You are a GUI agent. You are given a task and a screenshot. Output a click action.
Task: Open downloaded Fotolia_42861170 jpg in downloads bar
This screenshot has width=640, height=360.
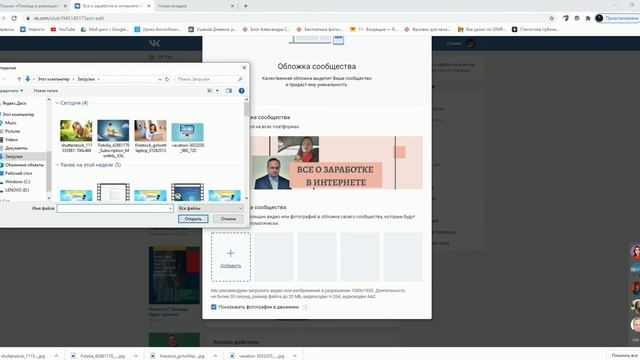(98, 356)
